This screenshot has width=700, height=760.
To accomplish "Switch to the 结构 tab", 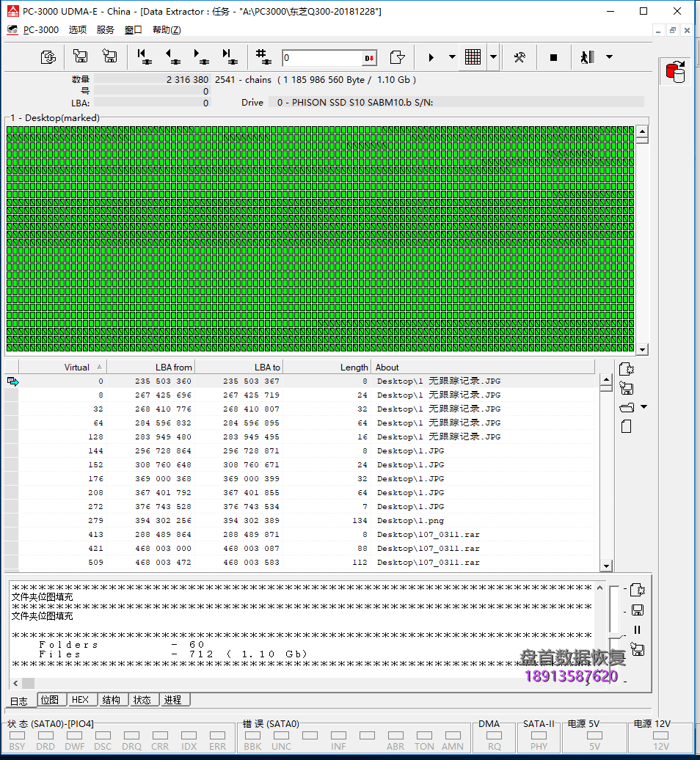I will 112,699.
